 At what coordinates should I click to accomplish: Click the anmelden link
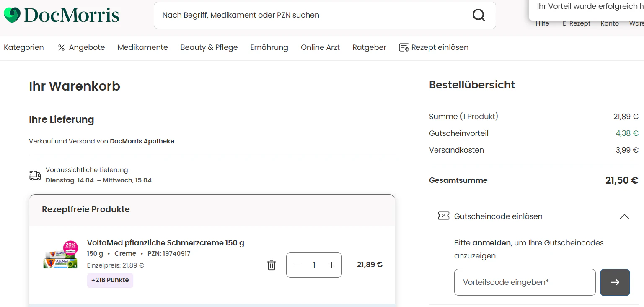point(491,243)
